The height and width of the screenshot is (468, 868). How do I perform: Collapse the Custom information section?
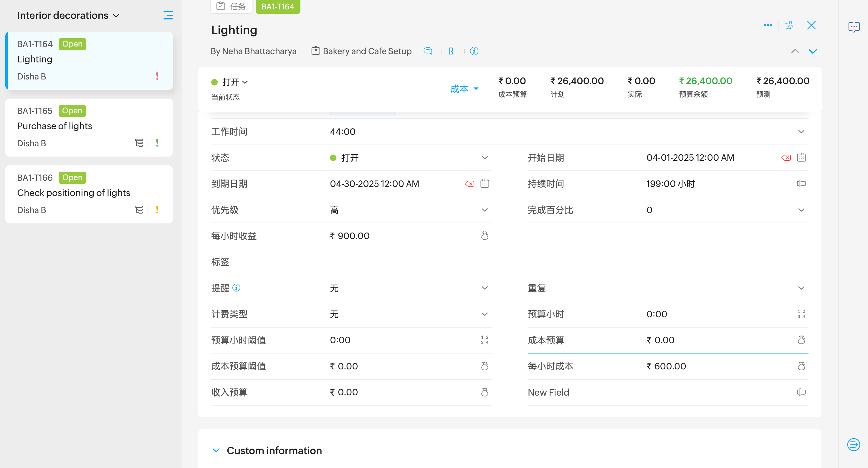coord(216,450)
